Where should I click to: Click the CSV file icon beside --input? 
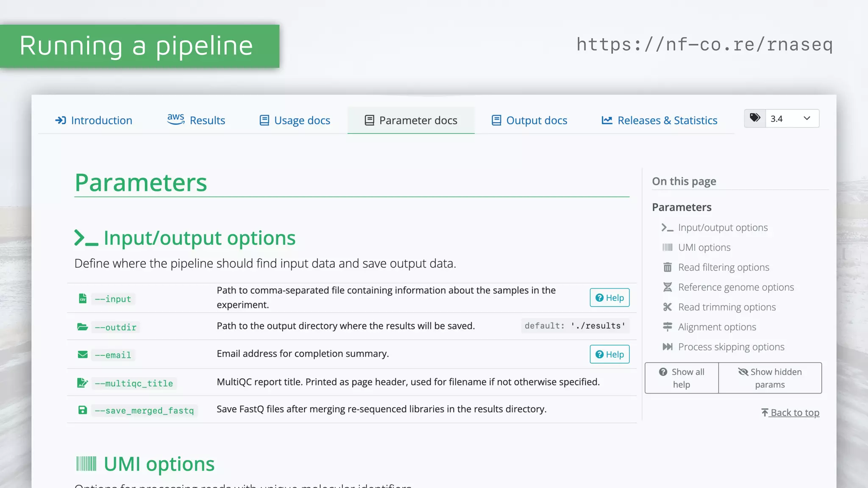pyautogui.click(x=83, y=299)
